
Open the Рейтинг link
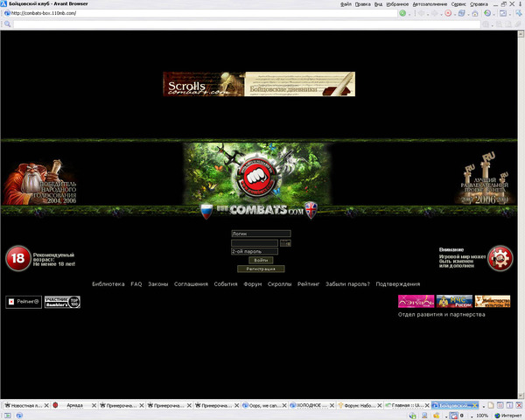coord(308,284)
